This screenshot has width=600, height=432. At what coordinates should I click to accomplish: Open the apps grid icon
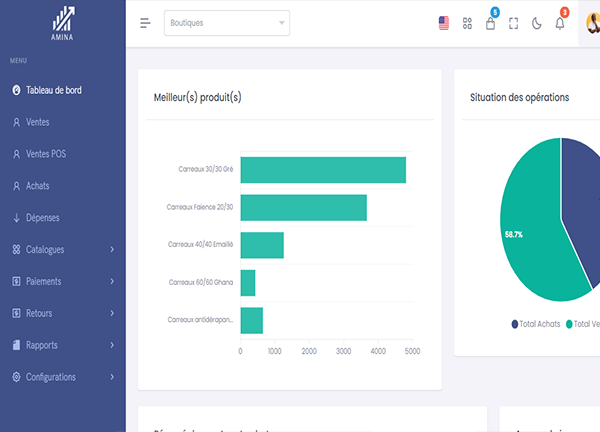[467, 23]
